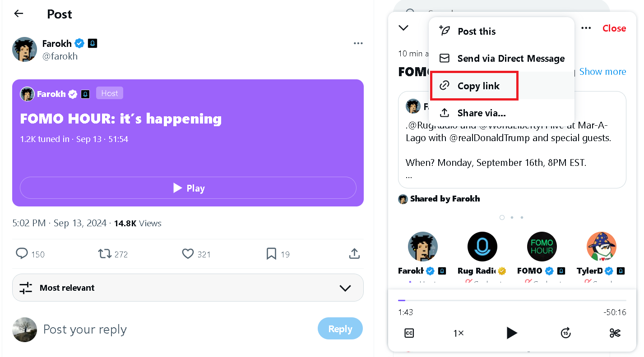Select the second pagination dot
644x357 pixels.
click(x=512, y=217)
